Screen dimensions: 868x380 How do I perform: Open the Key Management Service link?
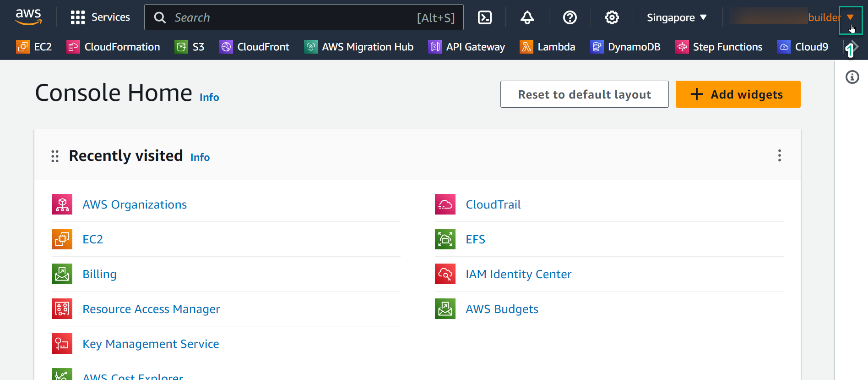click(151, 344)
